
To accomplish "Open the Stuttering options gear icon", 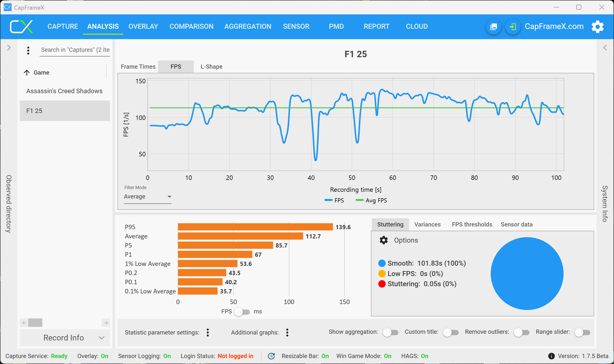I will tap(384, 240).
